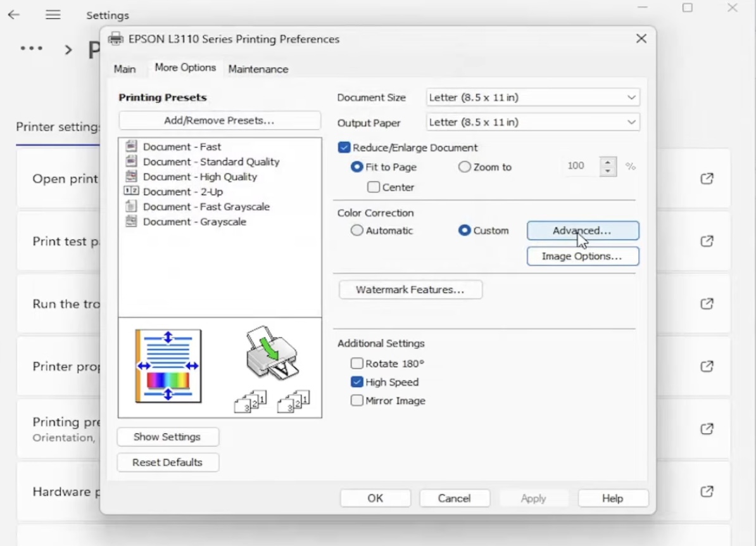Click external link icon for Open print queue row

[707, 179]
